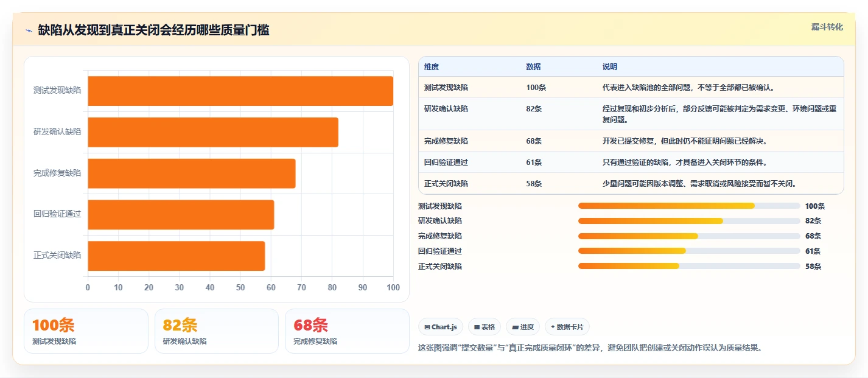Click the 正式关闭缺陷 orange chart bar

[177, 256]
